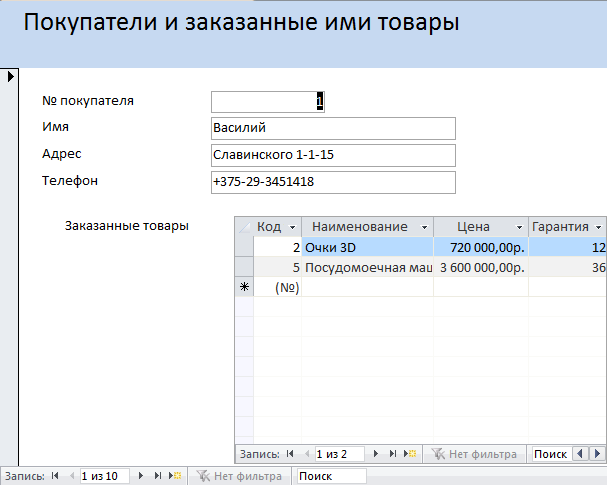The image size is (607, 485).
Task: Click the Нет фильтра button in subform
Action: [474, 454]
